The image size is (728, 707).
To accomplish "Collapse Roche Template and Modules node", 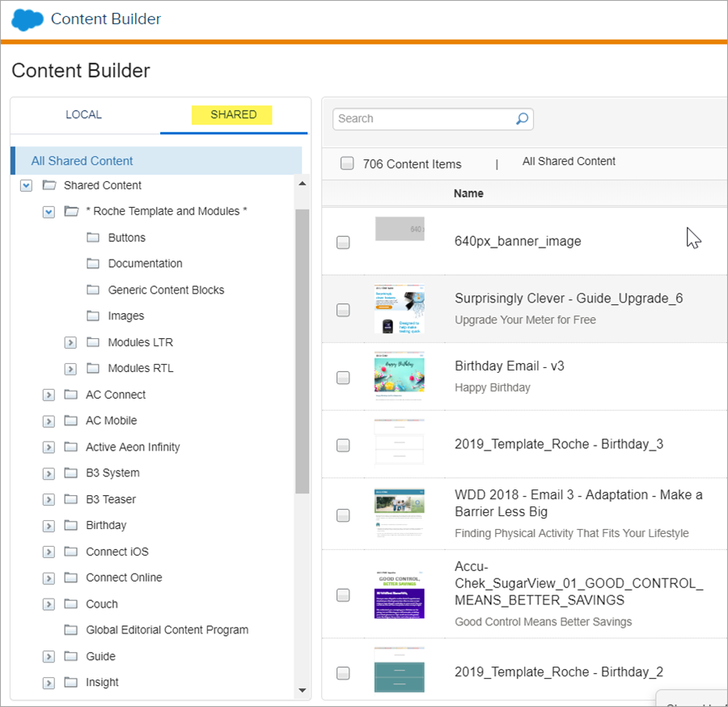I will (x=49, y=212).
